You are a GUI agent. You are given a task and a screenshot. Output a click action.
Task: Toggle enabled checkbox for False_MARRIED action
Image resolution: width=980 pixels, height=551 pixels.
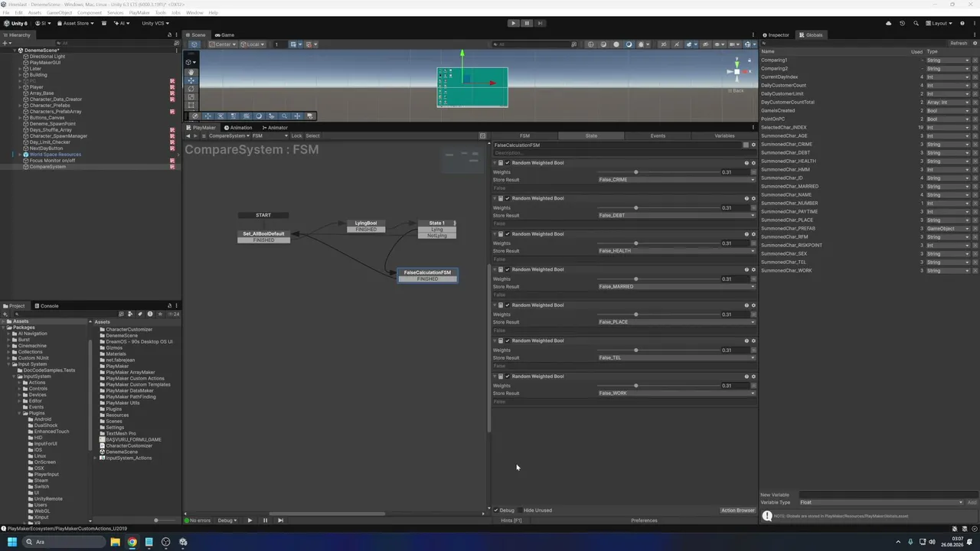click(507, 269)
